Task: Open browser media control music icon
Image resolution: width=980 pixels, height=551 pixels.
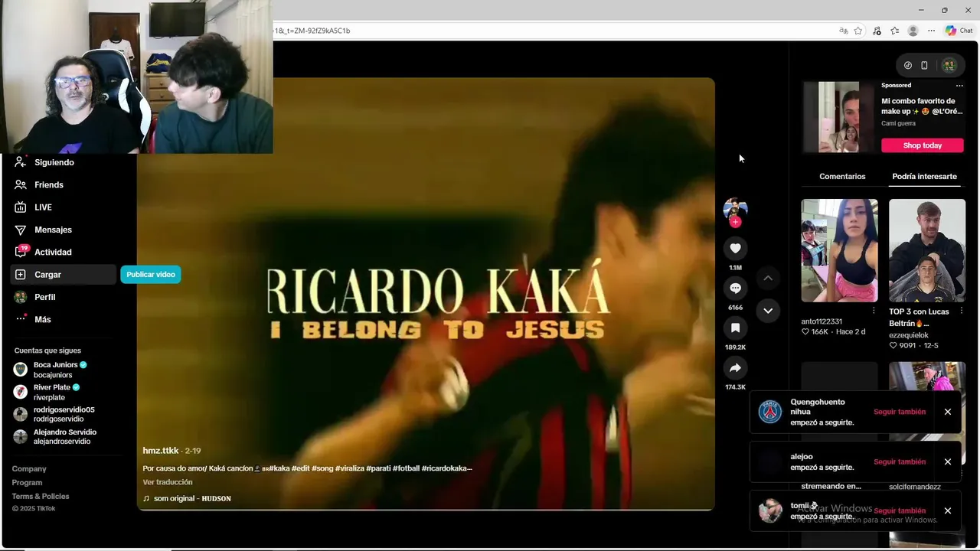Action: pos(877,31)
